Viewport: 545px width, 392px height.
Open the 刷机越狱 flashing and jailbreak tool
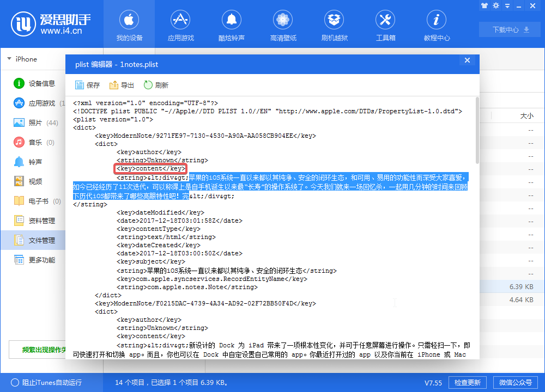tap(334, 25)
